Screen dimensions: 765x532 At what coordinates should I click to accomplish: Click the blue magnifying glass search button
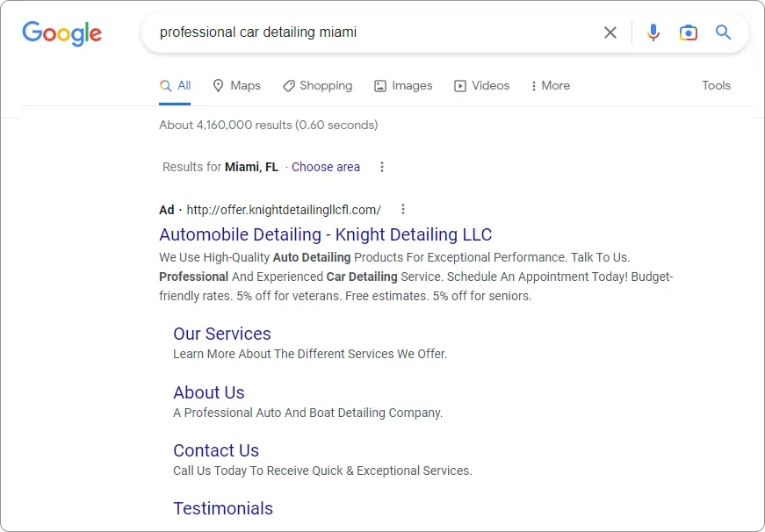point(723,32)
